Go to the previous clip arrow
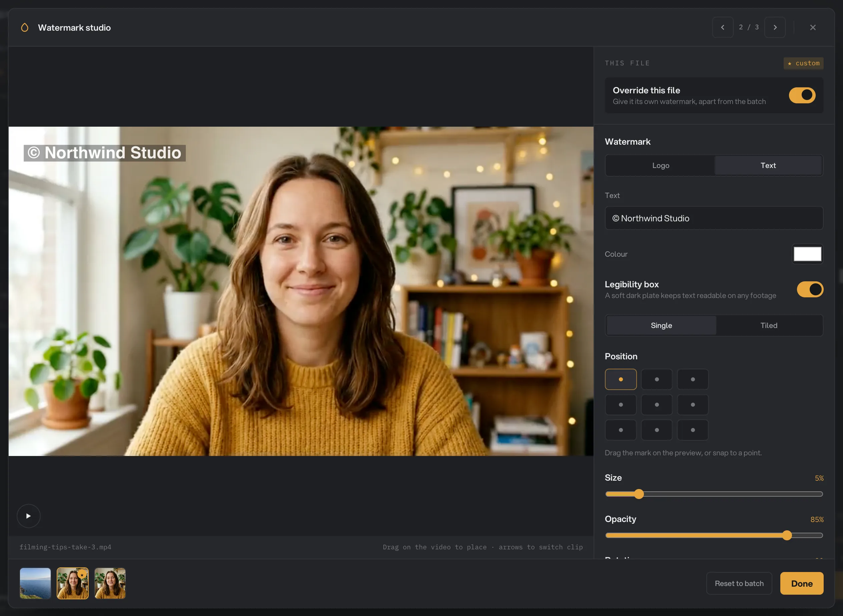843x616 pixels. 723,27
